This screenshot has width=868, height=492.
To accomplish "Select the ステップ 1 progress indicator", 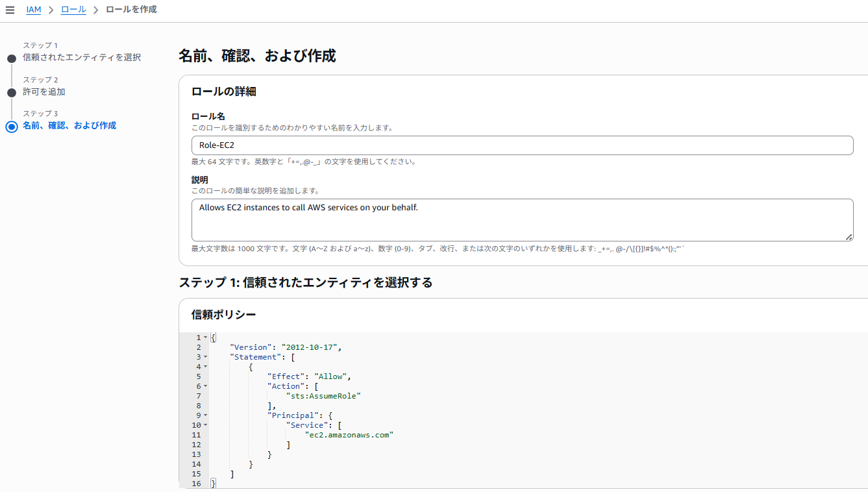I will coord(10,57).
